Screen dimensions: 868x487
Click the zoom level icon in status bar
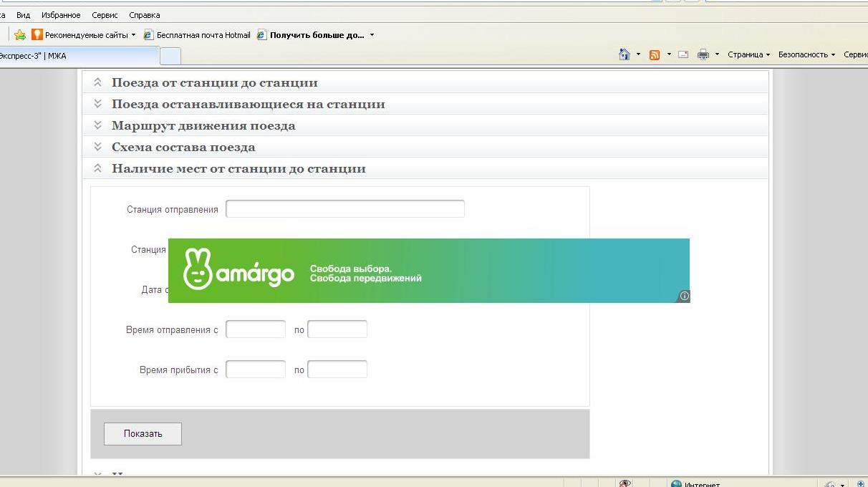click(x=860, y=484)
